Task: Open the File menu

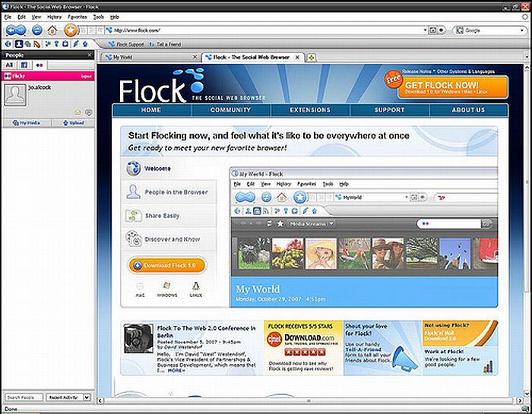Action: [8, 17]
